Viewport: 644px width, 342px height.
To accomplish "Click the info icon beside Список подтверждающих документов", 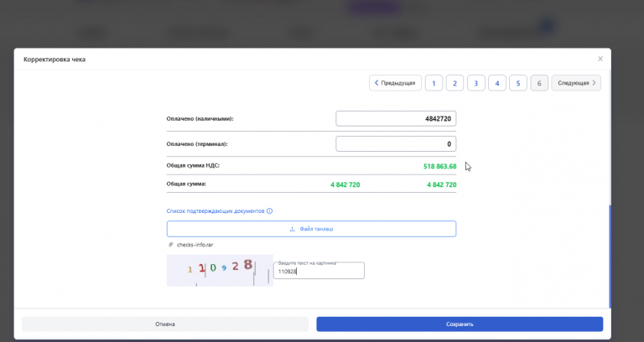I will [269, 211].
